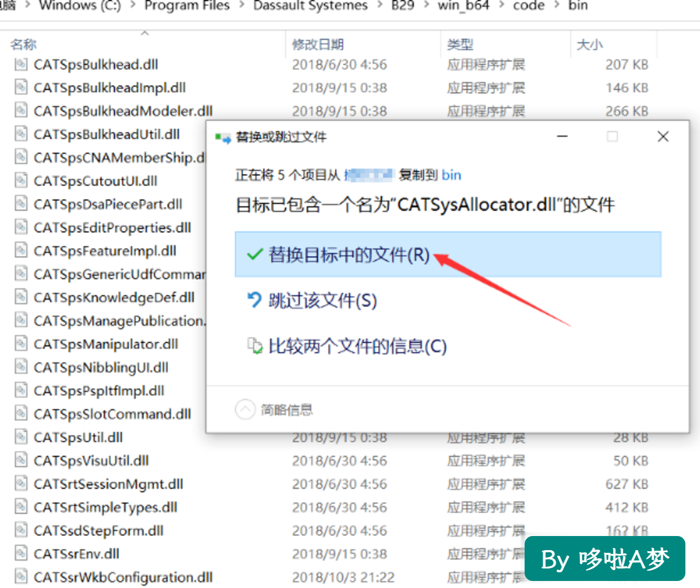The width and height of the screenshot is (700, 588).
Task: Sort files by the name column header
Action: coord(24,44)
